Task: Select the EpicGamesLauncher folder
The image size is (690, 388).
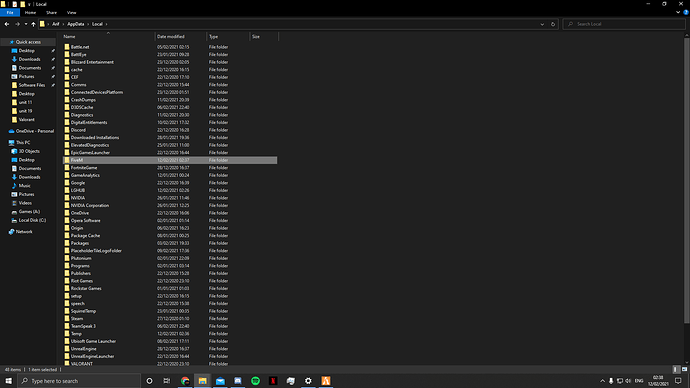Action: (x=90, y=153)
